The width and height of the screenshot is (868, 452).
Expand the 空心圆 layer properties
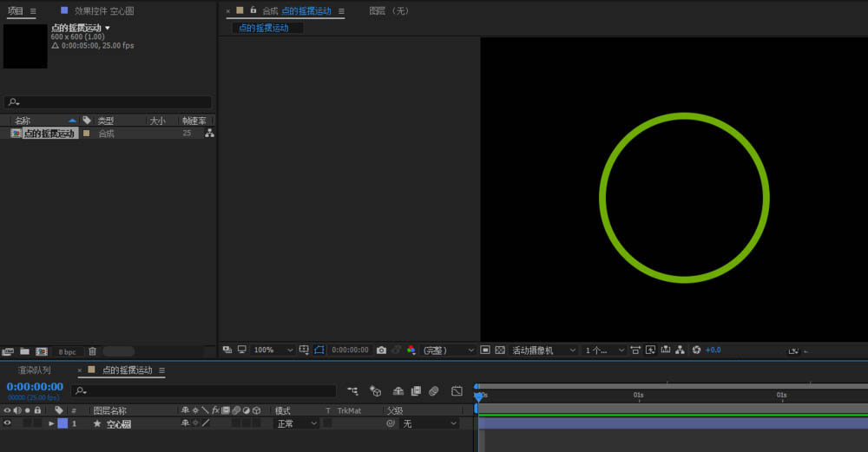tap(51, 423)
